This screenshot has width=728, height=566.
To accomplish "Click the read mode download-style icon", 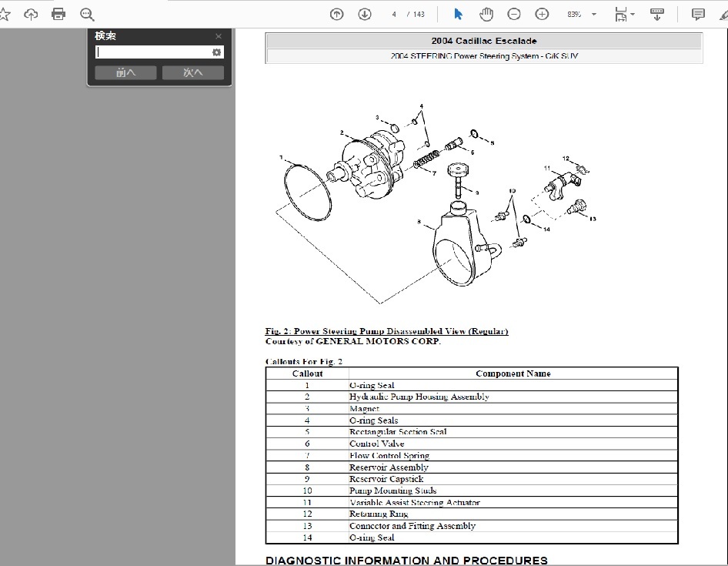I will 657,15.
